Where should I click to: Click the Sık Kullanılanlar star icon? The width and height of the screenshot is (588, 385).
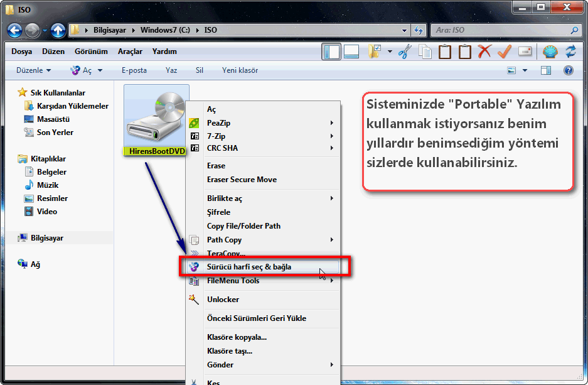23,92
